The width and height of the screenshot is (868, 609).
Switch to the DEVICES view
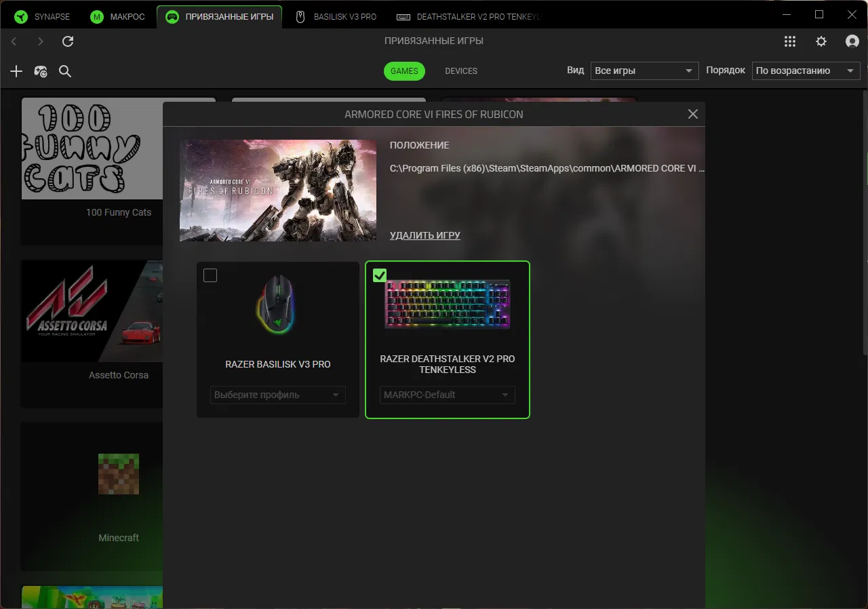(461, 71)
